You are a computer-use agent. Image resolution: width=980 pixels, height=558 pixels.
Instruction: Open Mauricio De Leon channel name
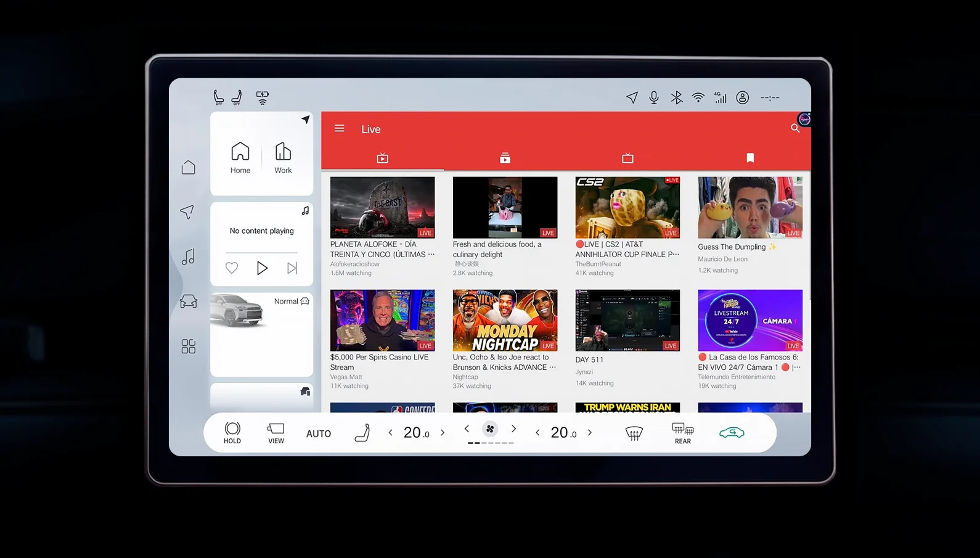click(x=722, y=259)
